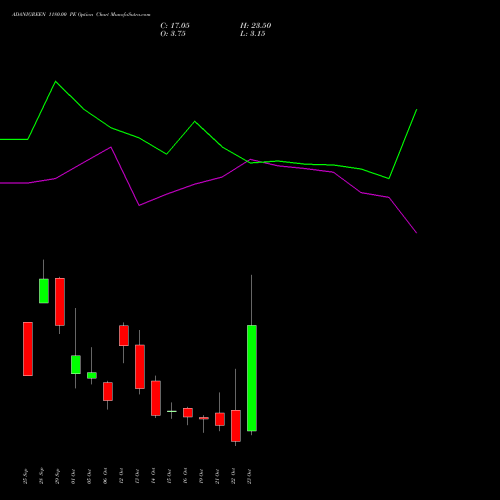Click the 19 Oct date label
This screenshot has width=500, height=500.
pyautogui.click(x=201, y=476)
